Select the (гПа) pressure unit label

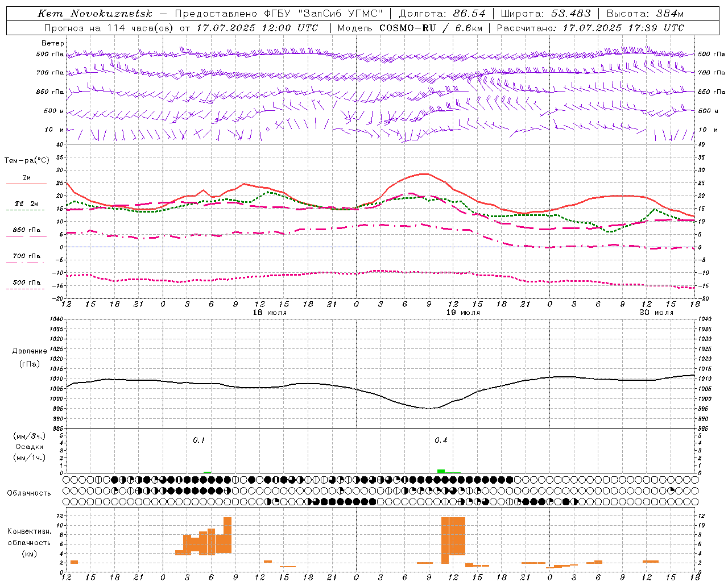pyautogui.click(x=30, y=364)
